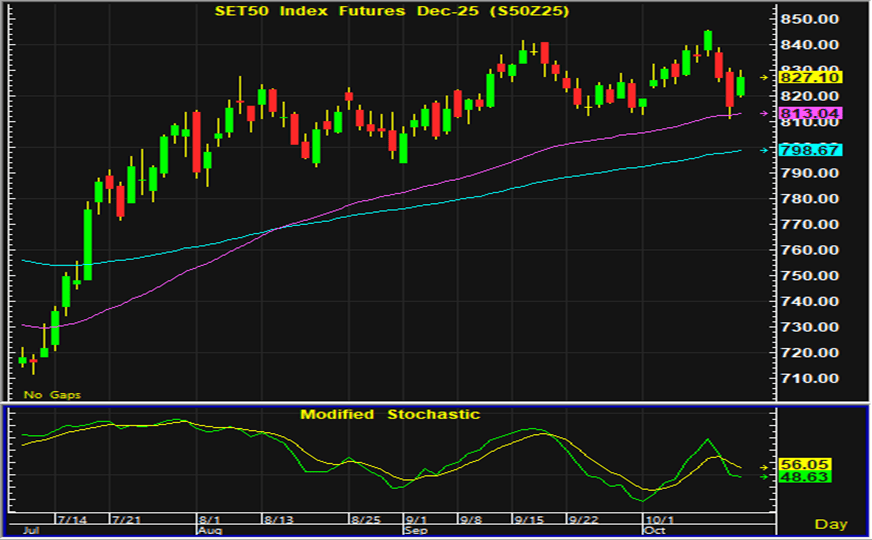
Task: Click the Oct month label on time axis
Action: (651, 531)
